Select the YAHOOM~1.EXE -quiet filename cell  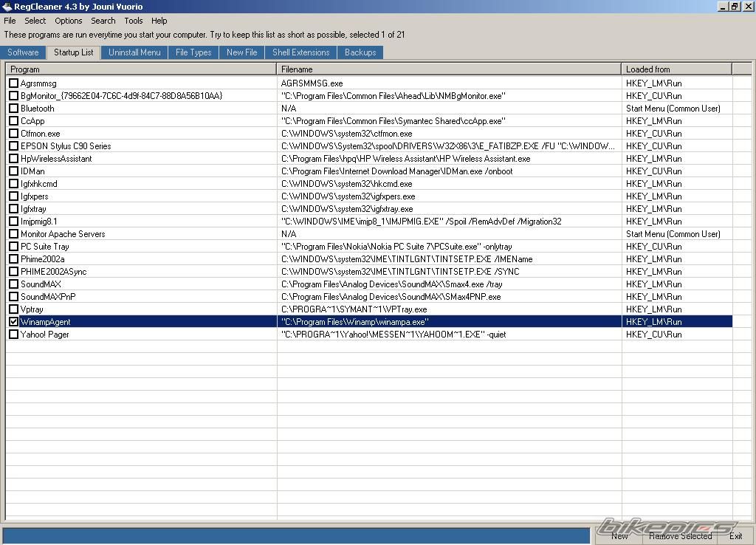coord(450,335)
